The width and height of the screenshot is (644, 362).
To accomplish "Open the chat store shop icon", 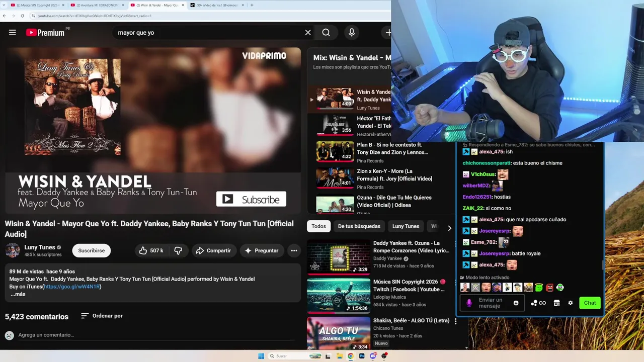I will tap(556, 303).
